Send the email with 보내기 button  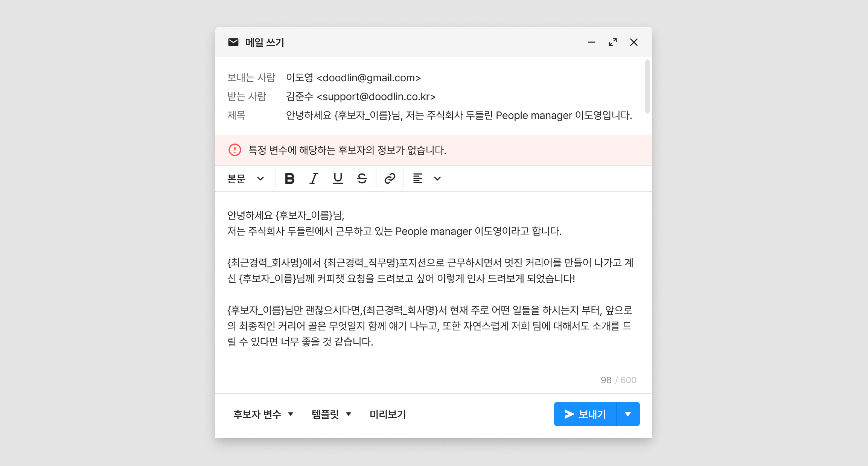coord(585,414)
